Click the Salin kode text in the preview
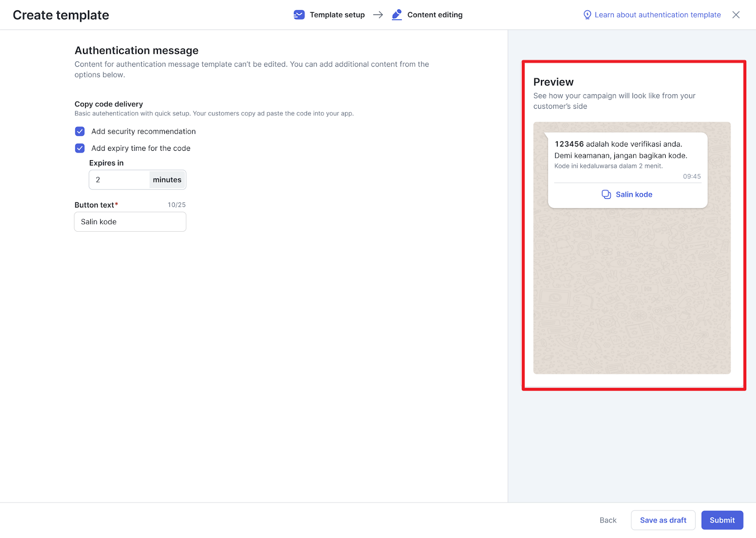Image resolution: width=756 pixels, height=538 pixels. coord(634,194)
